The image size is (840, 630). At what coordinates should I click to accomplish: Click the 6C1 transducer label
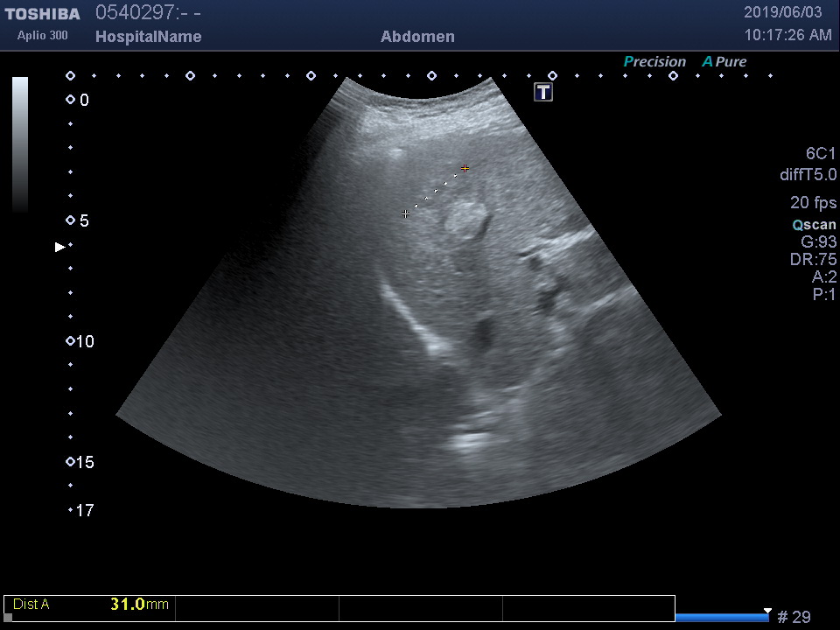820,154
